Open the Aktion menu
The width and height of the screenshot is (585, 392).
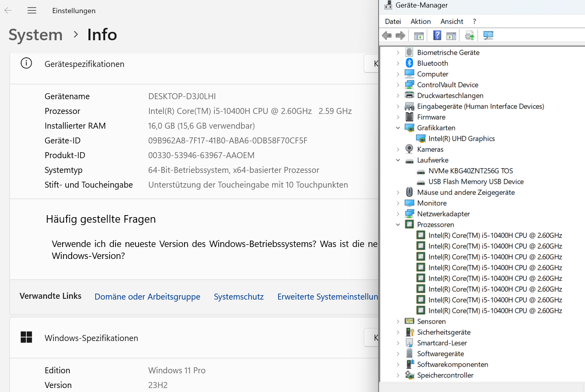420,22
